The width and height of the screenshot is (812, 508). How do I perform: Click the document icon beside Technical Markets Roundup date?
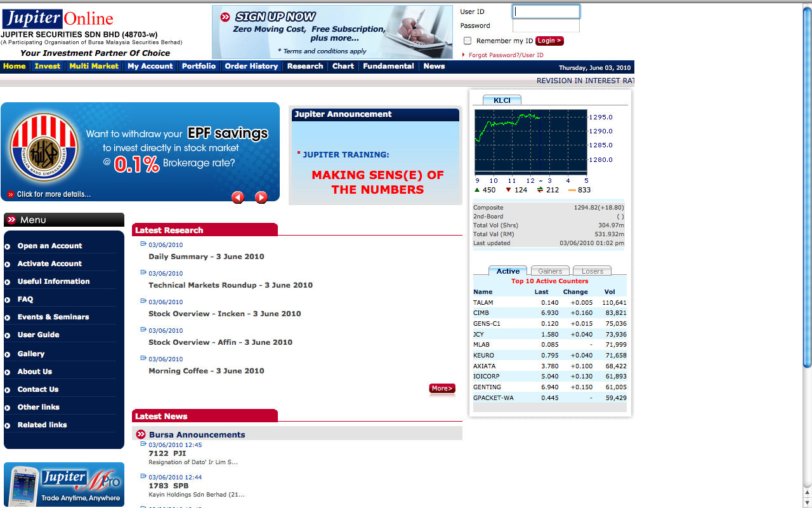click(143, 272)
